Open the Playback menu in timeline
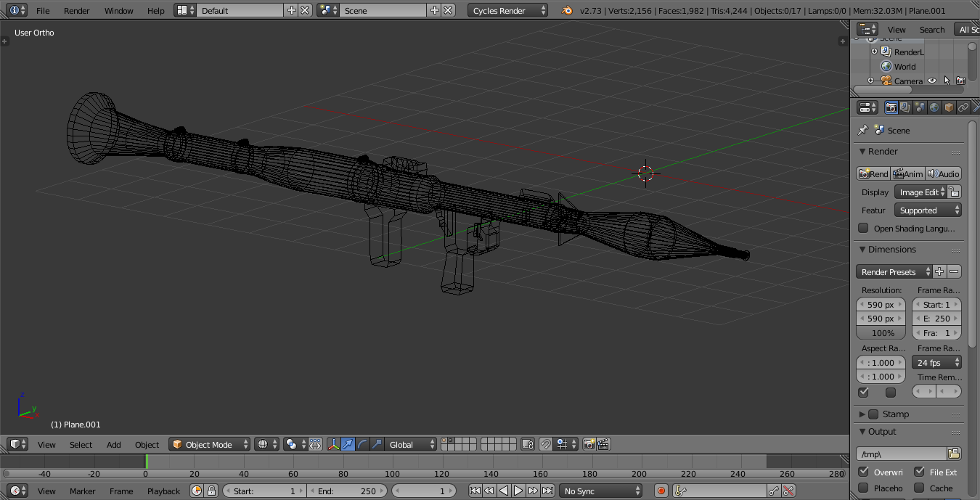 coord(163,491)
